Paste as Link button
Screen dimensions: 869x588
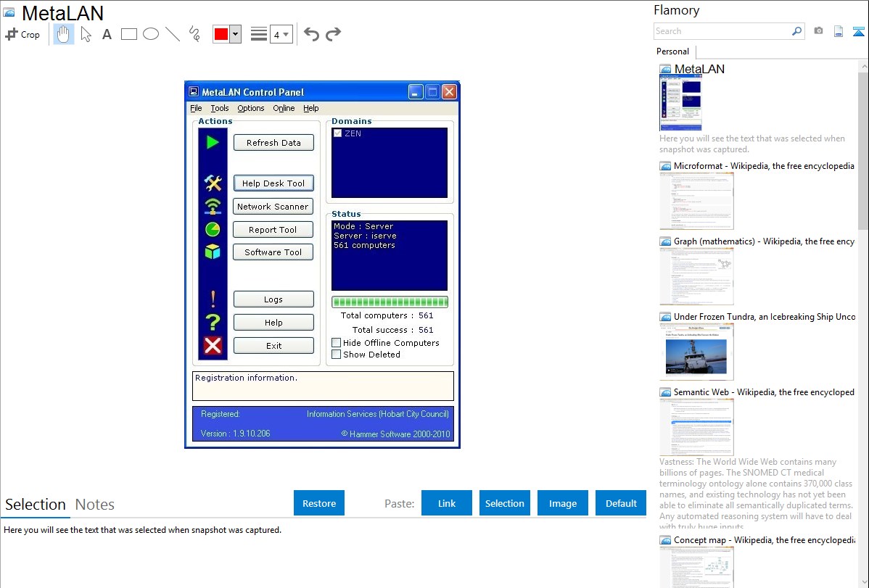(x=447, y=503)
